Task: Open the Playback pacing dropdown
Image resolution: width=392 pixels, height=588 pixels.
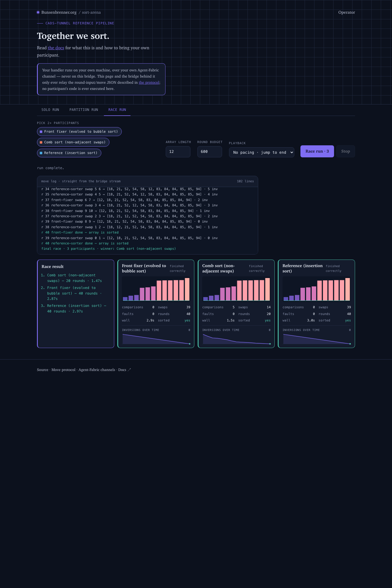Action: coord(262,152)
